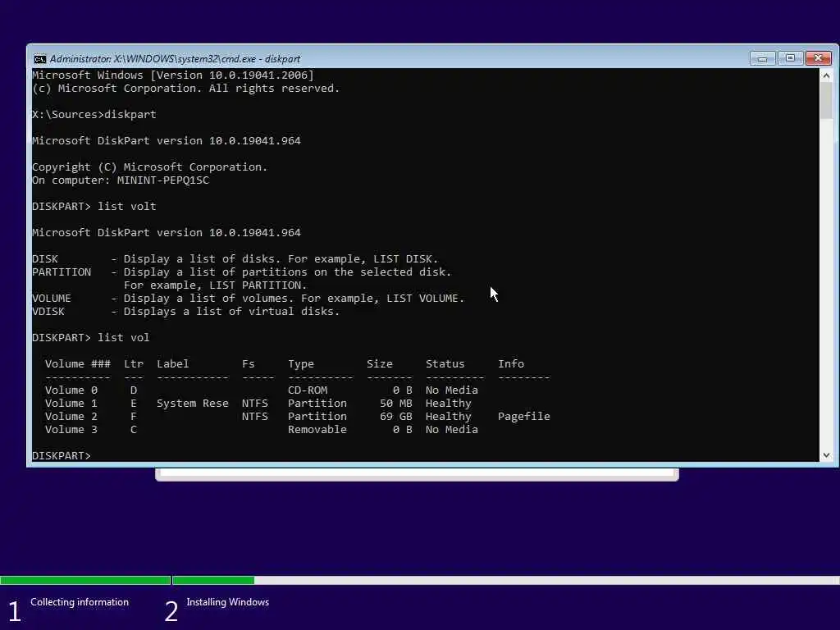Click the 'Removable' type cell
840x630 pixels.
(317, 429)
